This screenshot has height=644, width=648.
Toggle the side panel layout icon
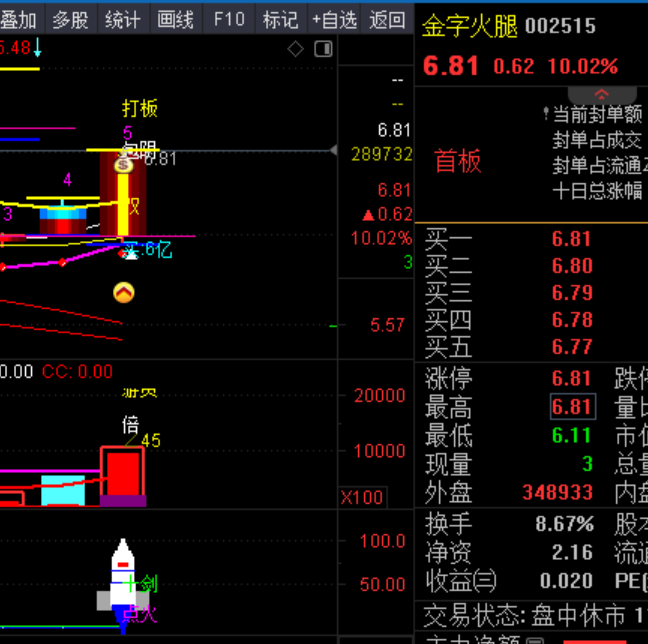click(323, 49)
